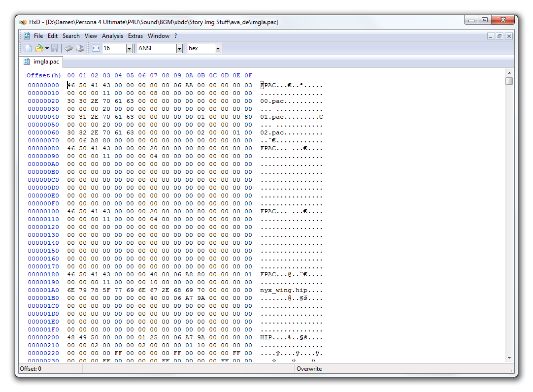Click the '01.pac' decoded text
Viewport: 533px width, 392px height.
[x=272, y=117]
